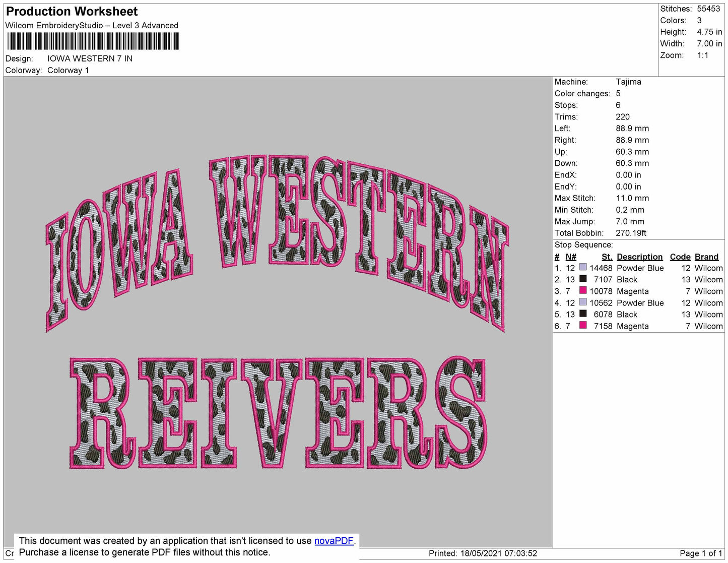Select the Up value "60.3 mm"

click(x=632, y=152)
